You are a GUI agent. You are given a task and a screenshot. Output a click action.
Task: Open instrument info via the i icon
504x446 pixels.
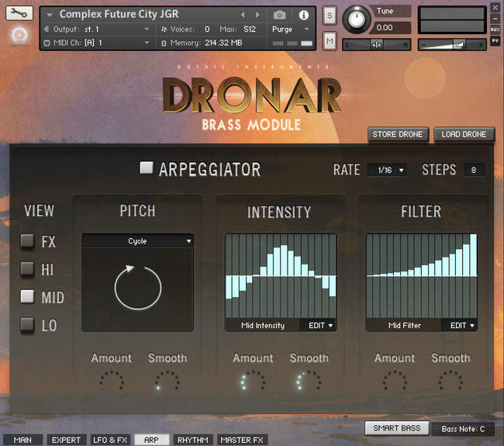tap(304, 15)
